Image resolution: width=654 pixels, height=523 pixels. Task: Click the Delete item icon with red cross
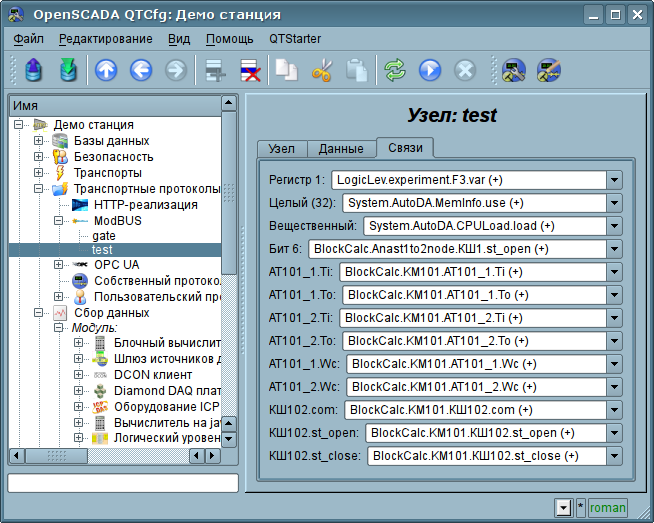point(248,70)
